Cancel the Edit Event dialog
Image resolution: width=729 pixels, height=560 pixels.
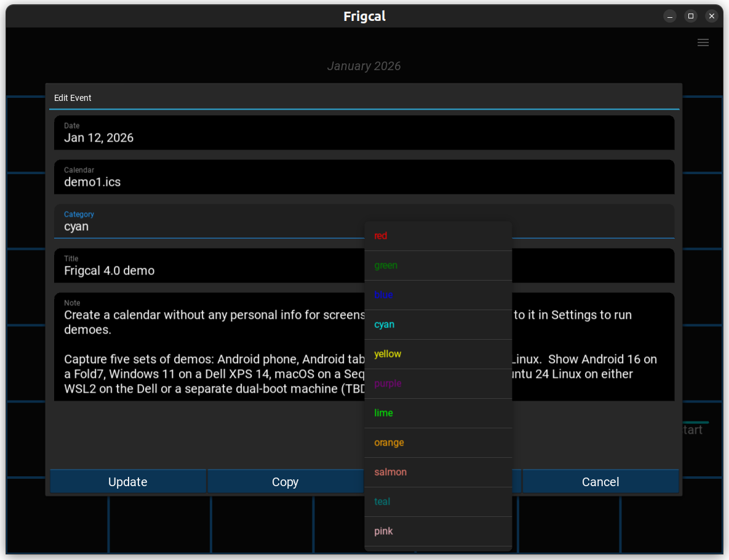[600, 482]
